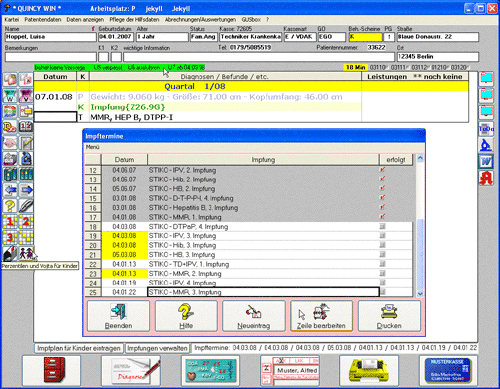
Task: Toggle erfolgt for row 12 IPV, 2. Impfung
Action: point(382,170)
